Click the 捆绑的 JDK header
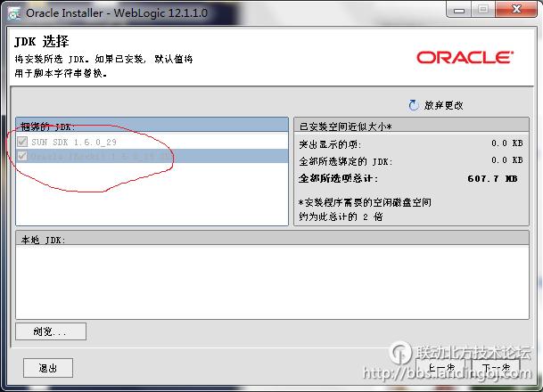The width and height of the screenshot is (543, 392). pos(152,126)
